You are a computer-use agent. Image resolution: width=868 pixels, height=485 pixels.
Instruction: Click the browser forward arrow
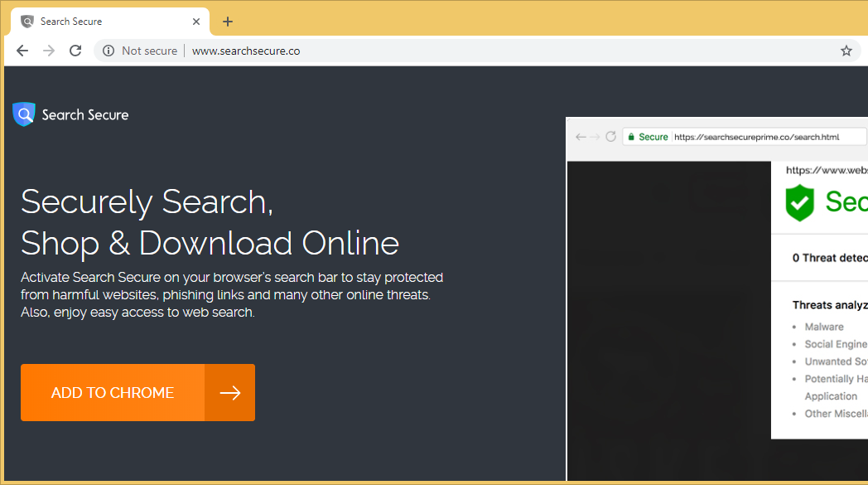(x=49, y=51)
